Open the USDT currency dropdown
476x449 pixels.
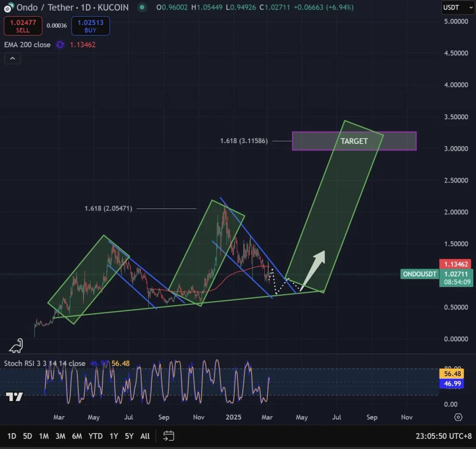click(458, 7)
